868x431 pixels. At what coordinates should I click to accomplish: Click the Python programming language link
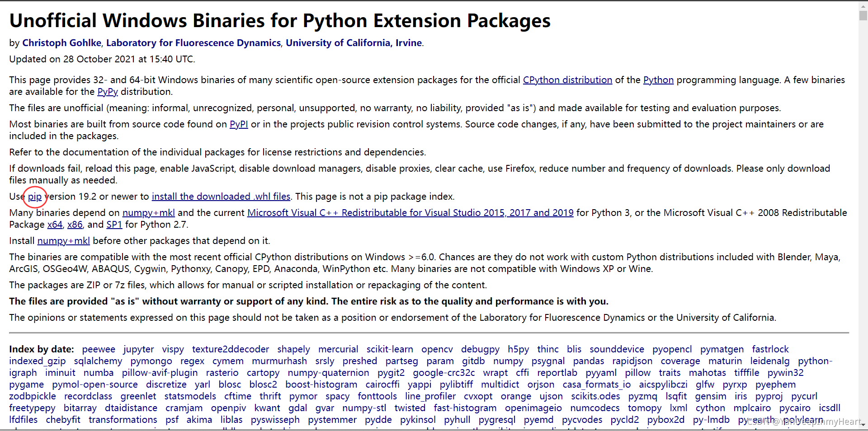point(658,80)
